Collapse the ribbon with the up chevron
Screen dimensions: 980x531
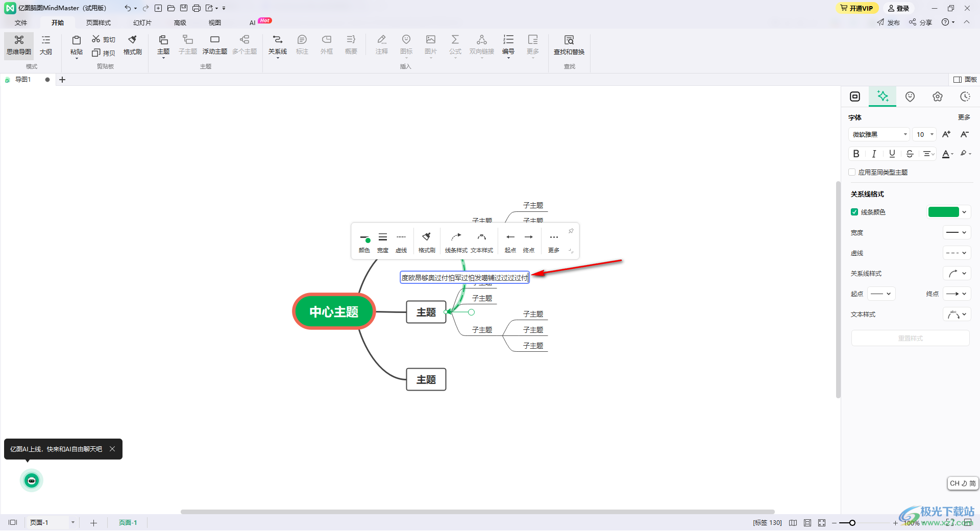967,22
